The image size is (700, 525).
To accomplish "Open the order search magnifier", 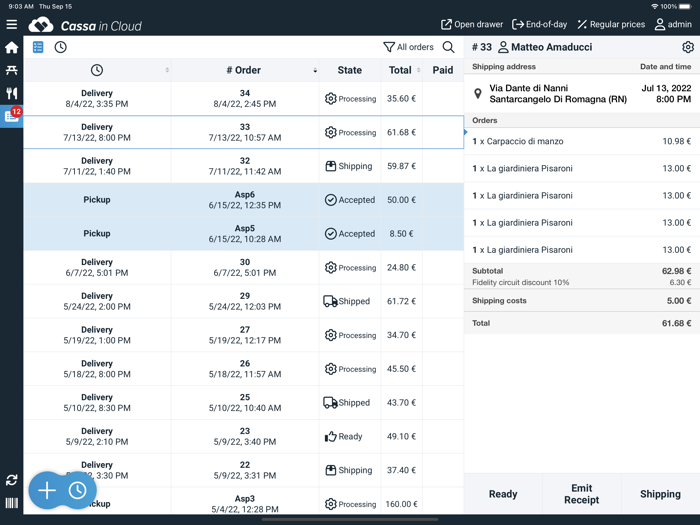I will (448, 47).
